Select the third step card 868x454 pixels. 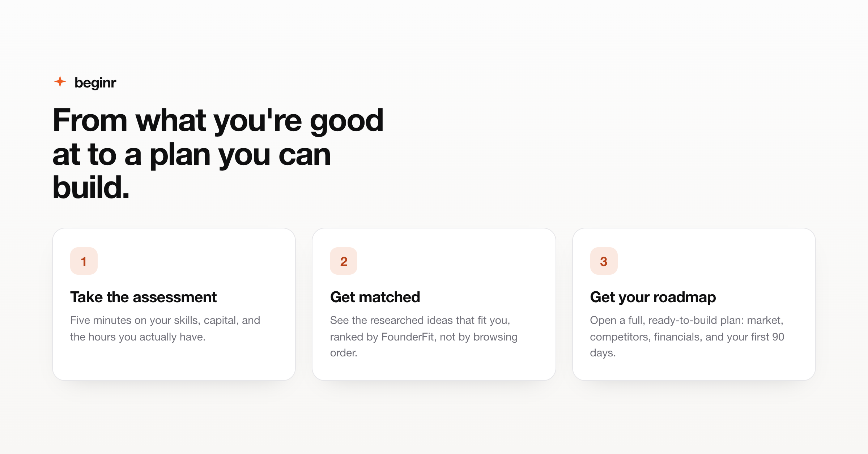click(x=694, y=304)
